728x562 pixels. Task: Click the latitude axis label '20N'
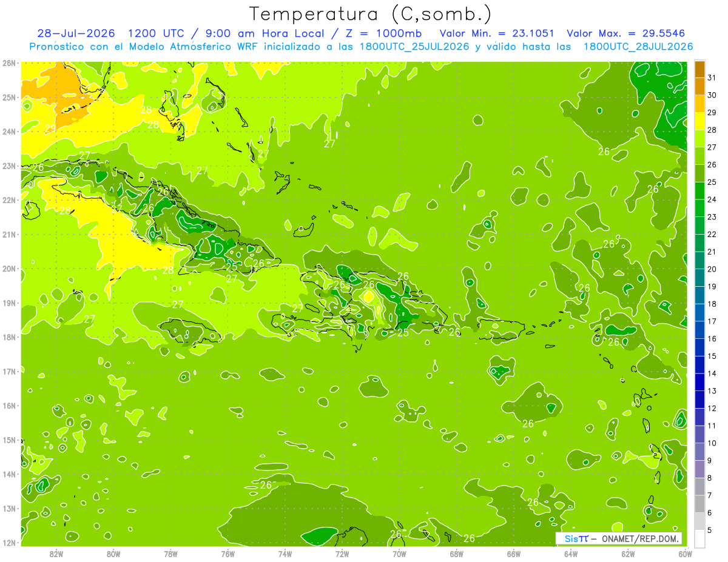tap(9, 269)
